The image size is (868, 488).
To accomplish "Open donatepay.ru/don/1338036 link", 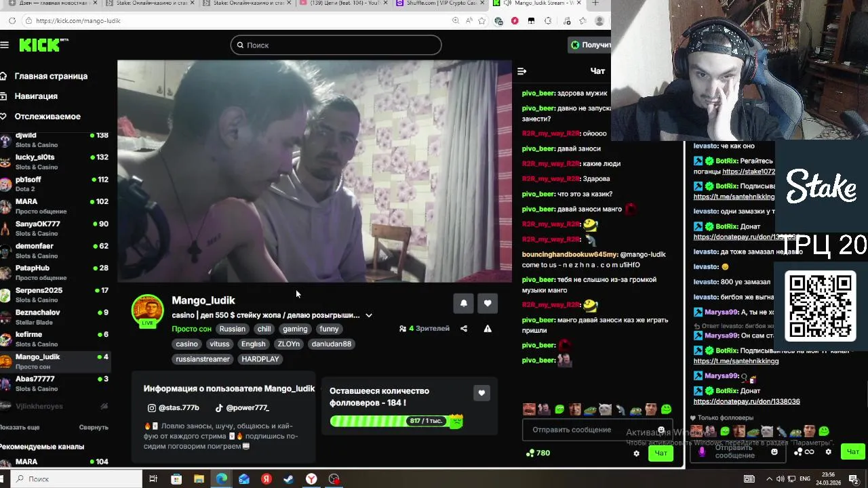I will pyautogui.click(x=747, y=401).
